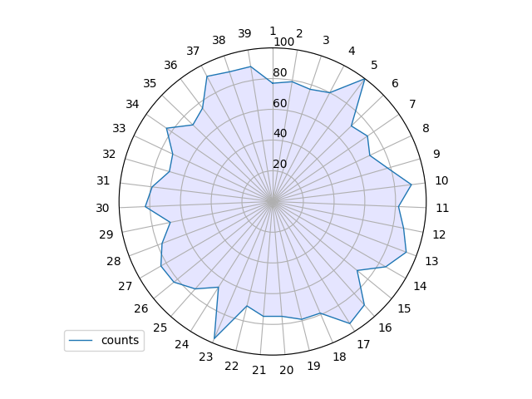The height and width of the screenshot is (399, 532).
Task: Click angular axis label 30
Action: (102, 208)
